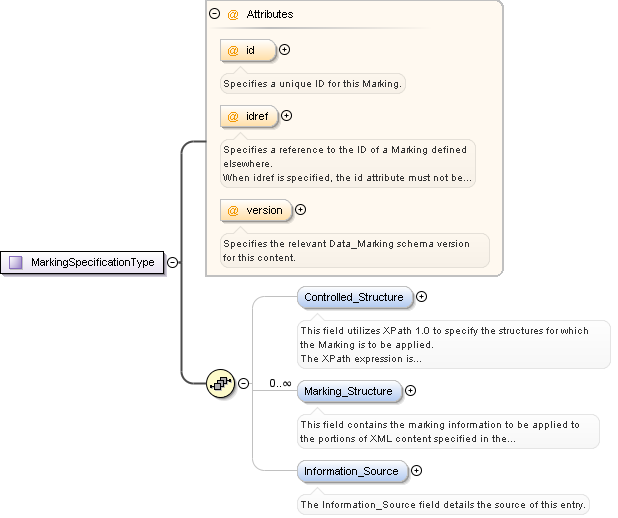Image resolution: width=618 pixels, height=518 pixels.
Task: Expand the Information_Source element
Action: tap(416, 471)
